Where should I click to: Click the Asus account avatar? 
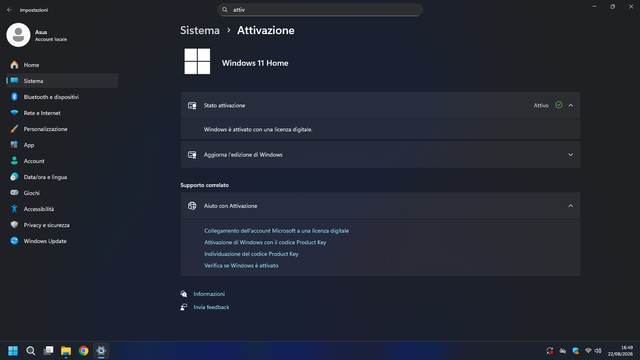[x=18, y=35]
